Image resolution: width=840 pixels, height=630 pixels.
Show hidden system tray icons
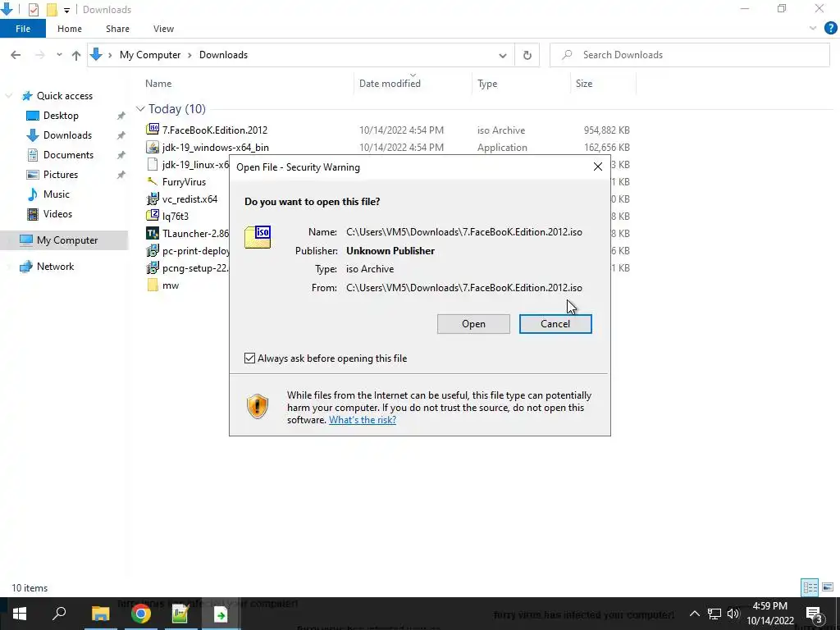pyautogui.click(x=694, y=614)
